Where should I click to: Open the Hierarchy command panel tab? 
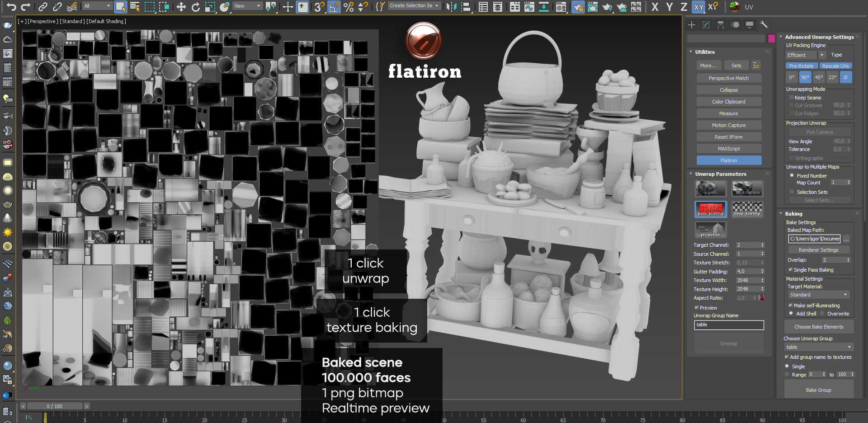pyautogui.click(x=721, y=25)
